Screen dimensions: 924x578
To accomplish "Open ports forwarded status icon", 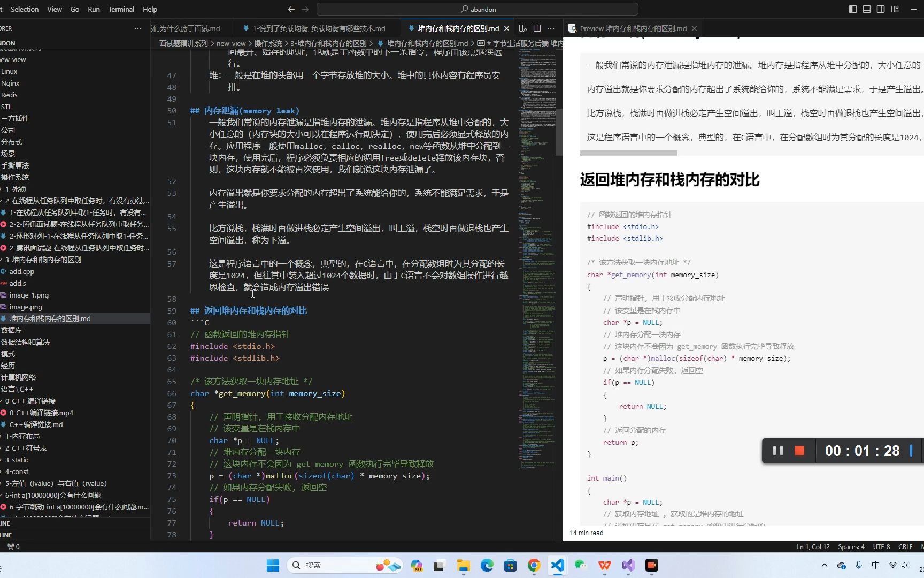I will click(x=13, y=546).
